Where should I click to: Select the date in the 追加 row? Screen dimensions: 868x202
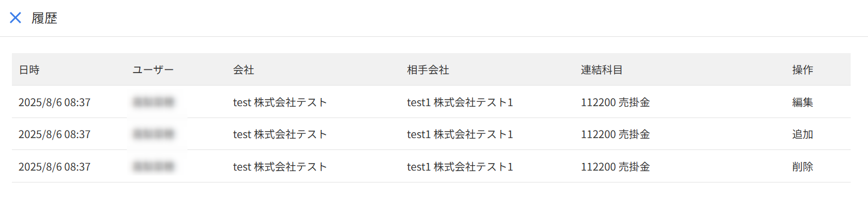coord(55,134)
